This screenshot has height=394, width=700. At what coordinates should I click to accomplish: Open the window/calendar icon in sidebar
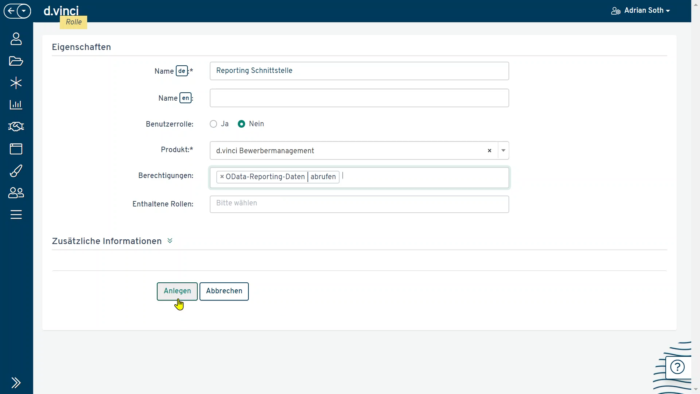(x=16, y=149)
